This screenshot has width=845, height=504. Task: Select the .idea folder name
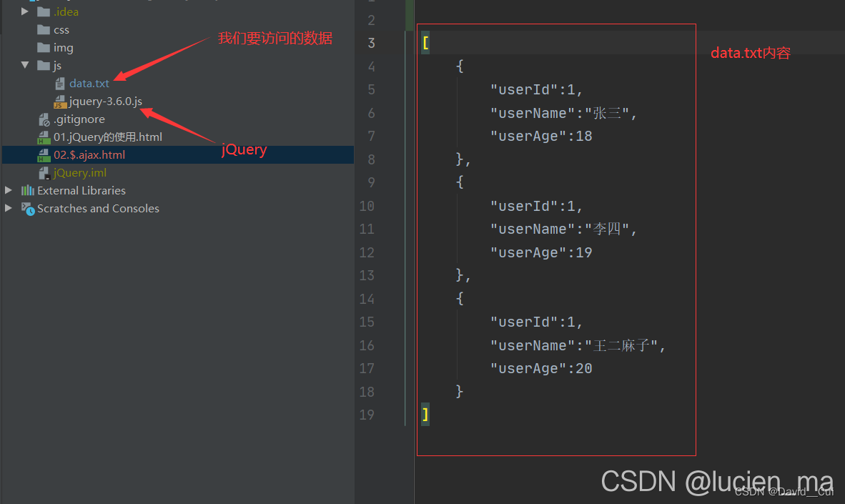[x=66, y=11]
